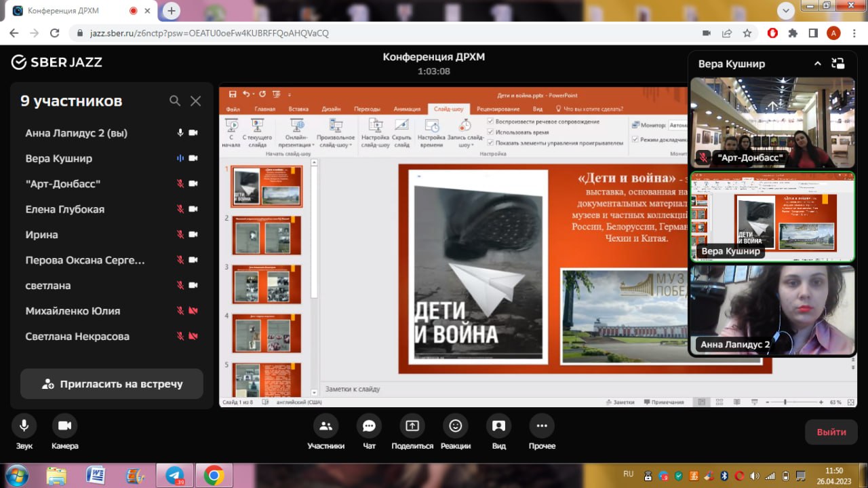Search participants with the magnifier icon

click(175, 101)
